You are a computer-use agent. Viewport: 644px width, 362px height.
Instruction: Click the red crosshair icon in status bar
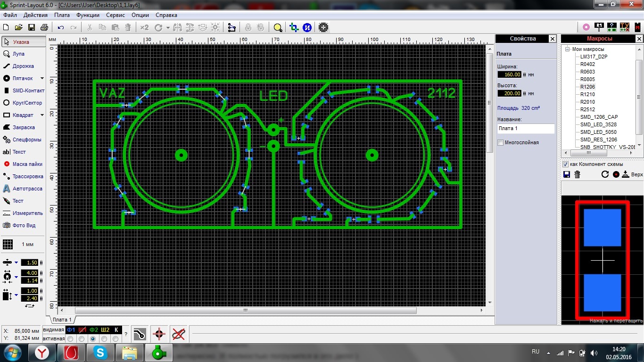pos(159,334)
